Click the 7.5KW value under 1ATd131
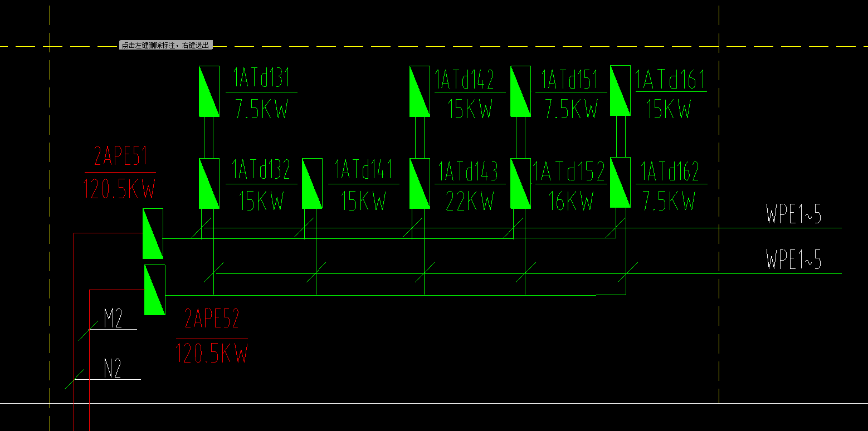 [262, 109]
